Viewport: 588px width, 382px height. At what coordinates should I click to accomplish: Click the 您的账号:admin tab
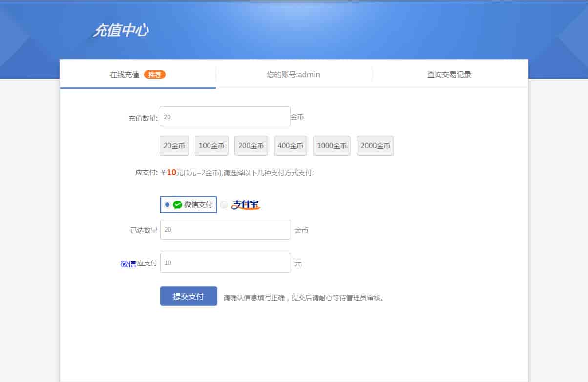[294, 75]
